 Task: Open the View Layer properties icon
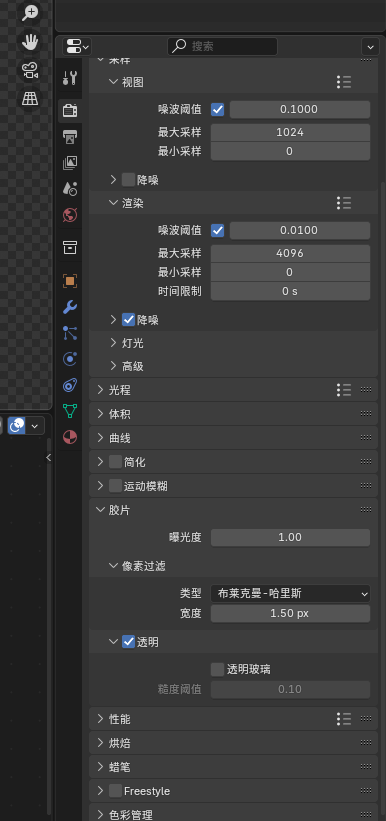(70, 162)
